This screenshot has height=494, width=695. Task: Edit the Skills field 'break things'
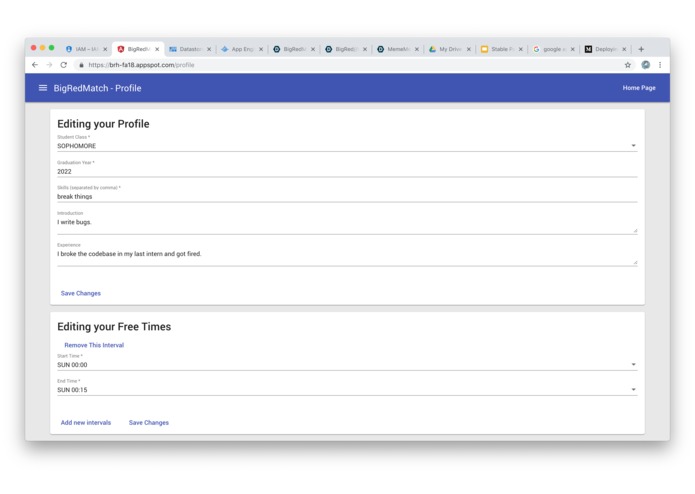[x=347, y=197]
